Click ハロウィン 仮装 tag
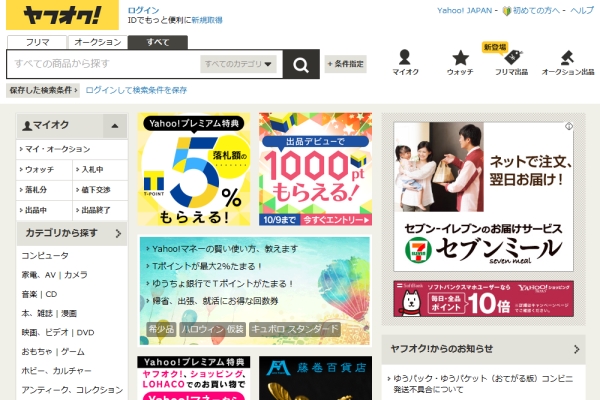 point(213,329)
